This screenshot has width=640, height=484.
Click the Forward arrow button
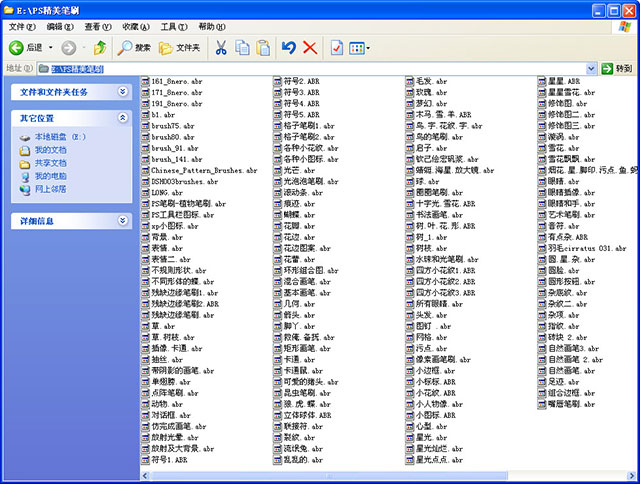point(69,48)
